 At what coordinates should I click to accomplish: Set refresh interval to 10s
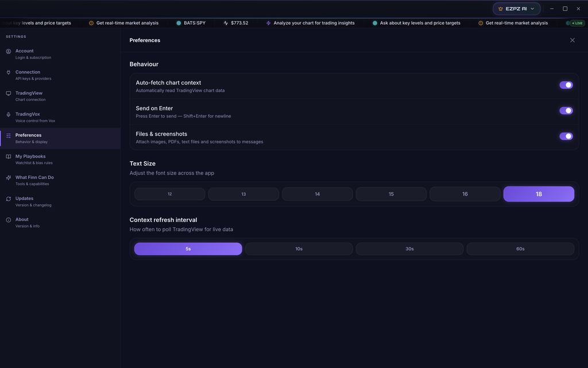coord(299,249)
